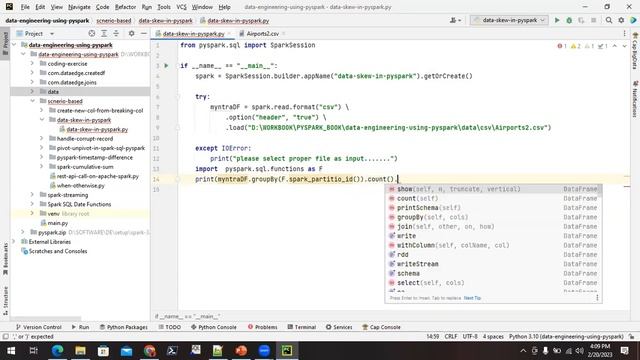Collapse scnerio-based folder
Screen dimensions: 640x360
pos(32,101)
